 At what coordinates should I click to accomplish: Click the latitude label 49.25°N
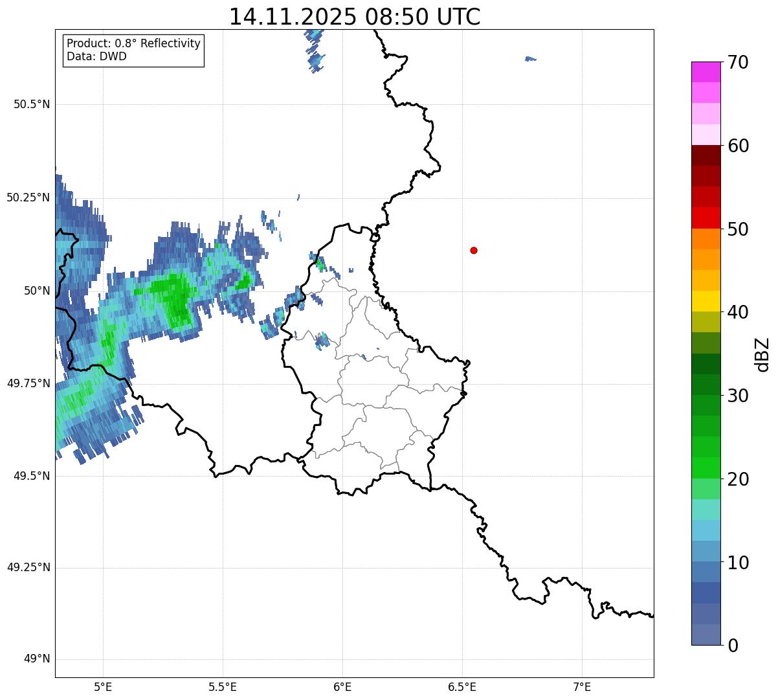coord(28,567)
